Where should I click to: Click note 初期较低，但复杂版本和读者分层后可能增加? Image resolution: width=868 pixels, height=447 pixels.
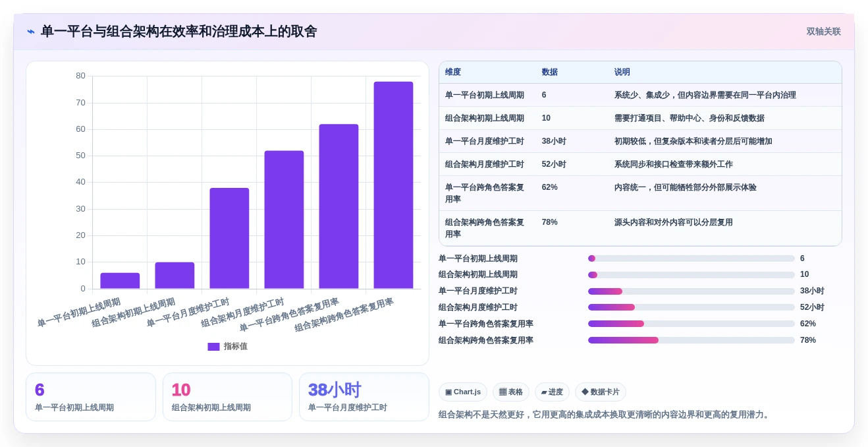(693, 141)
